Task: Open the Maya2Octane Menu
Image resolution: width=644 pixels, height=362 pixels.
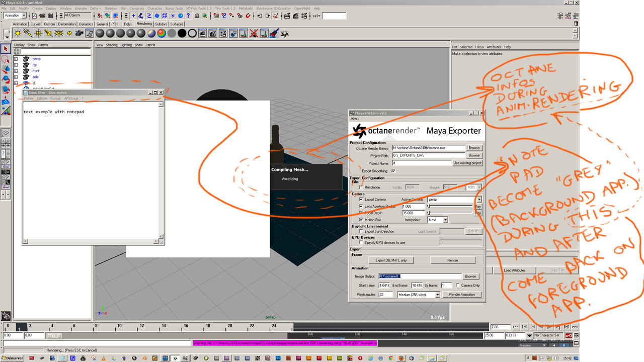Action: pyautogui.click(x=355, y=119)
